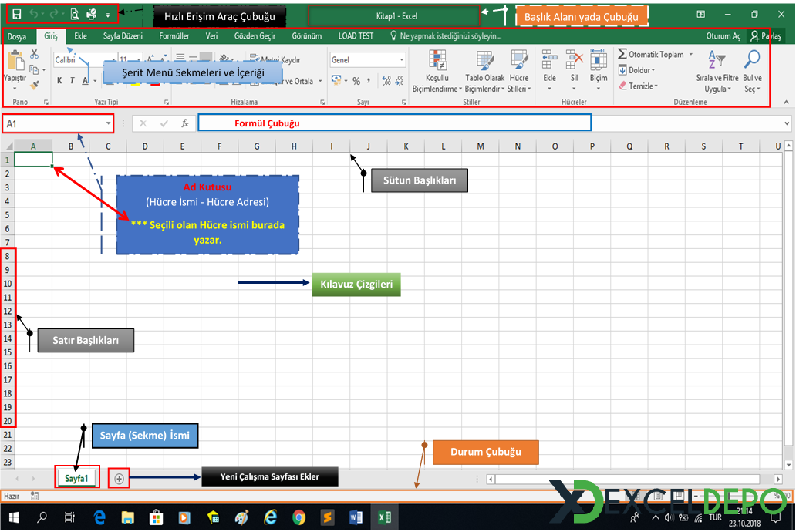The height and width of the screenshot is (532, 796).
Task: Click the Biçim format cells icon
Action: [599, 59]
